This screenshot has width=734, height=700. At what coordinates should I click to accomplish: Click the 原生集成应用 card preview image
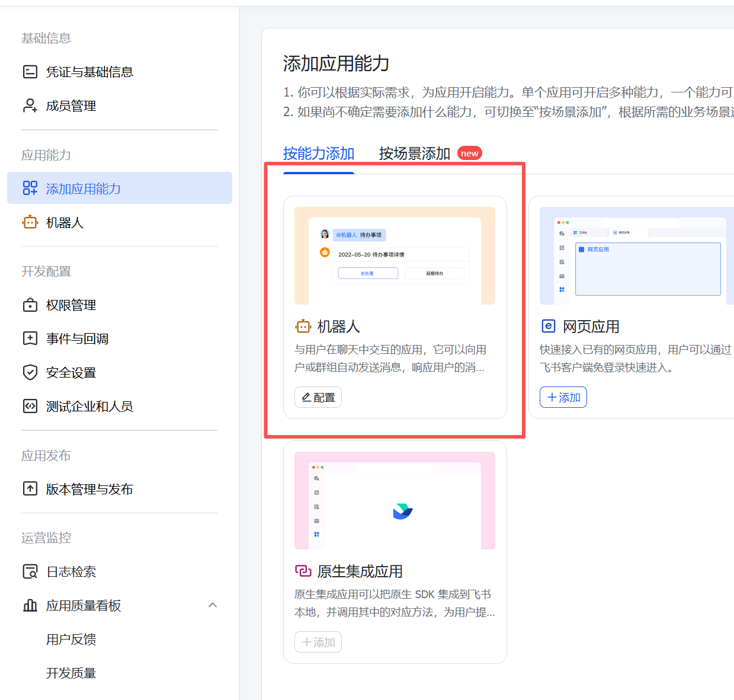coord(395,500)
